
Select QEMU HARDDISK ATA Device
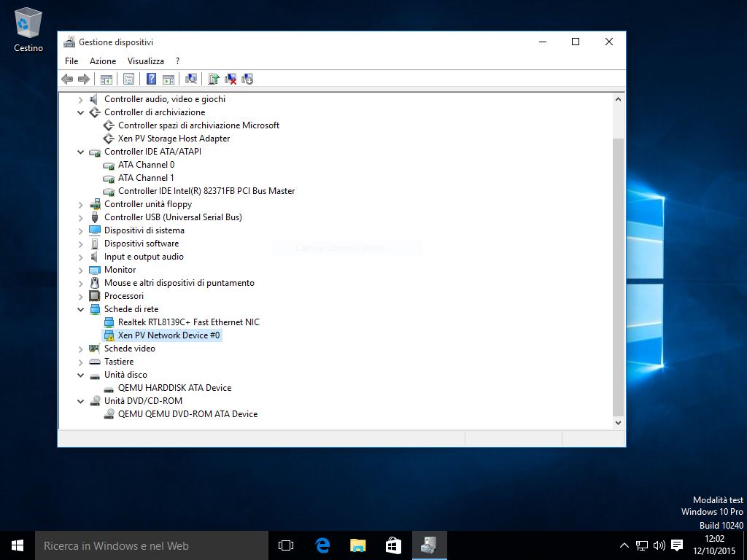tap(174, 388)
